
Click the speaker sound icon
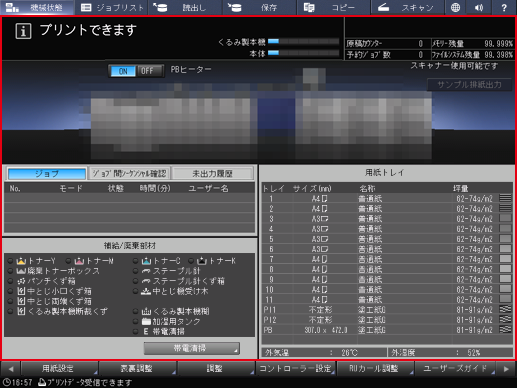[479, 7]
